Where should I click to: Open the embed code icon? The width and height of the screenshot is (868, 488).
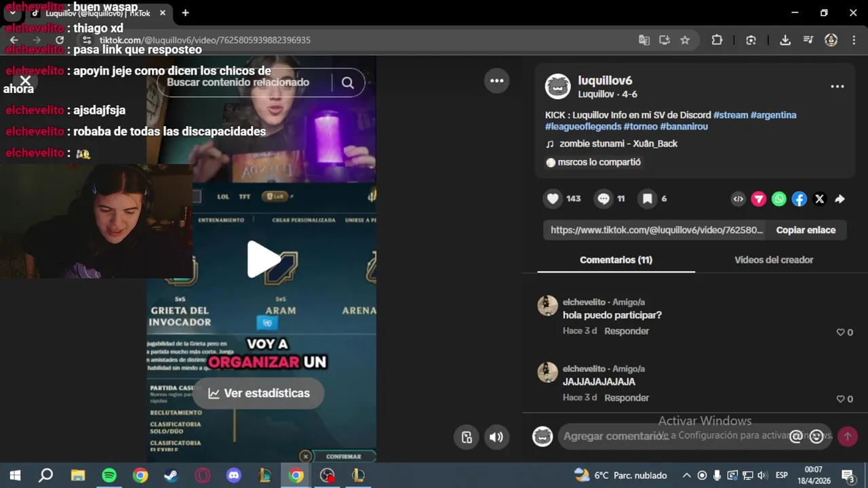(x=738, y=199)
